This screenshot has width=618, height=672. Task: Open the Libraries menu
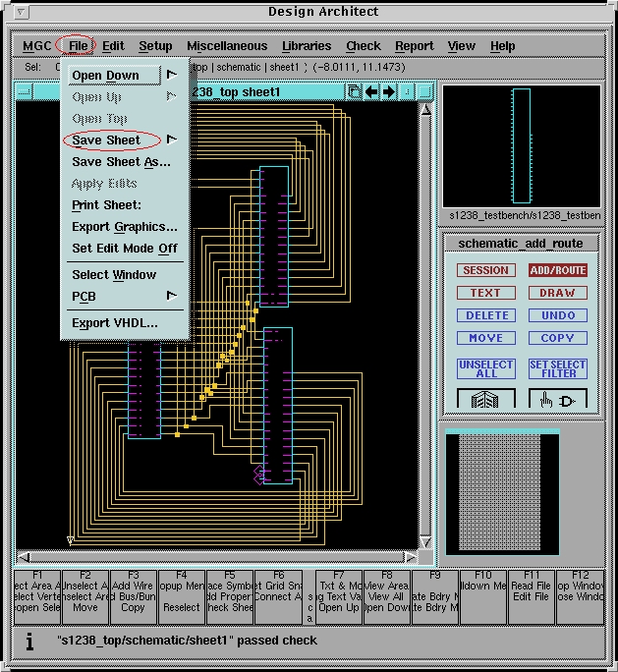(x=307, y=46)
